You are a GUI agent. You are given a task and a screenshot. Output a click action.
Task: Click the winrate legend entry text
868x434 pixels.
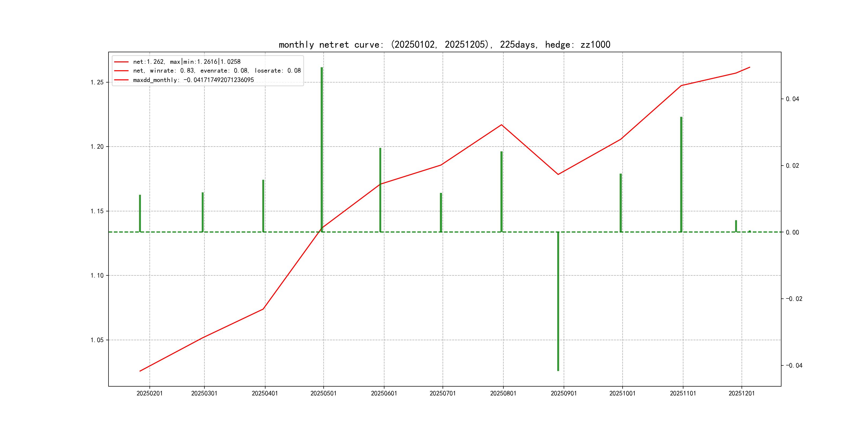(217, 71)
